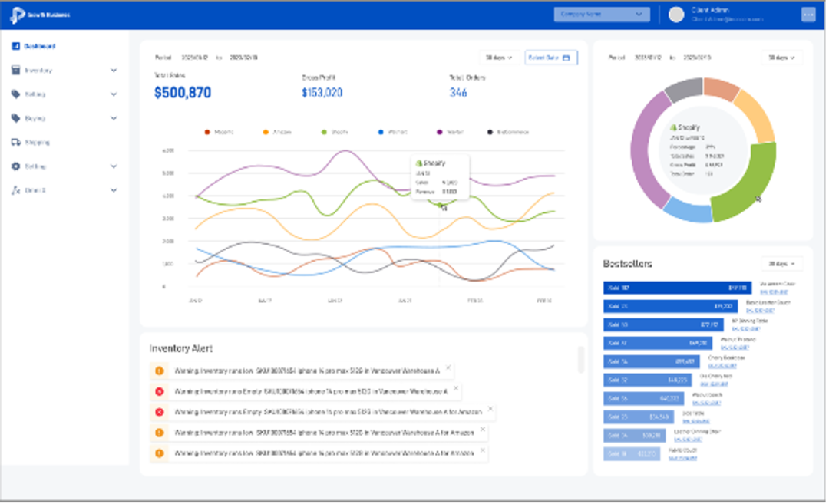Toggle the green Shopify legend series

(x=335, y=132)
